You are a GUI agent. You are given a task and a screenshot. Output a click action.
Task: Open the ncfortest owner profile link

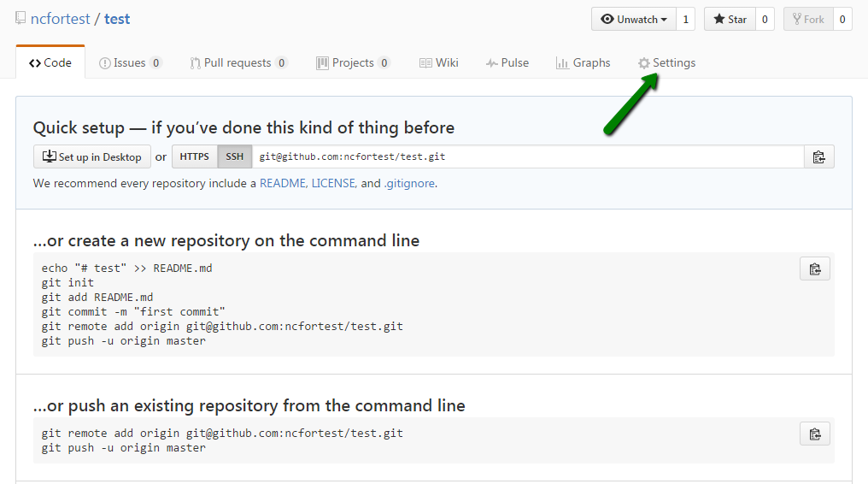click(61, 19)
